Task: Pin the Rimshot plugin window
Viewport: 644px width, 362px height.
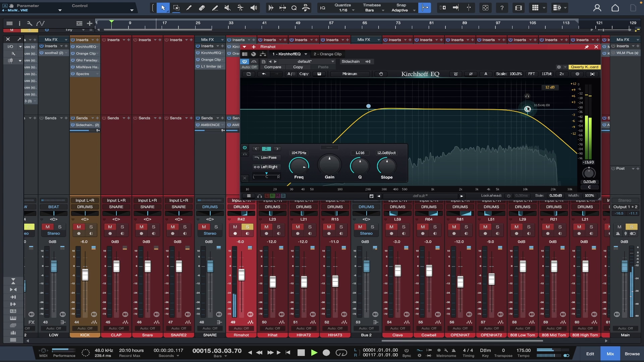Action: [587, 47]
